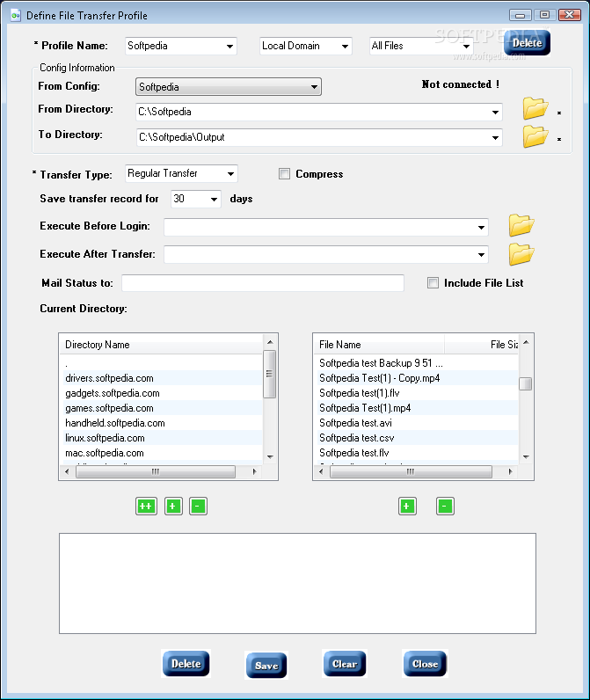Browse file for Execute After Transfer
Image resolution: width=590 pixels, height=700 pixels.
coord(521,254)
